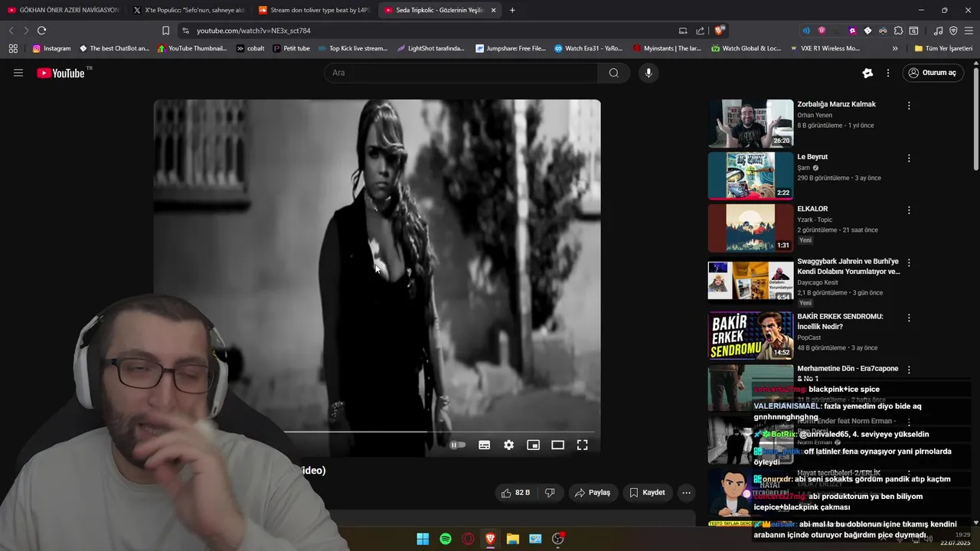Screen dimensions: 980x551
Task: Switch to X'te Populicc tab
Action: (188, 10)
